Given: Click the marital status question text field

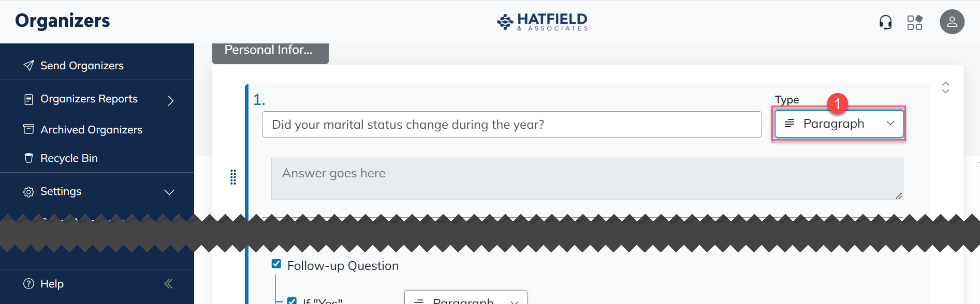Looking at the screenshot, I should (511, 125).
